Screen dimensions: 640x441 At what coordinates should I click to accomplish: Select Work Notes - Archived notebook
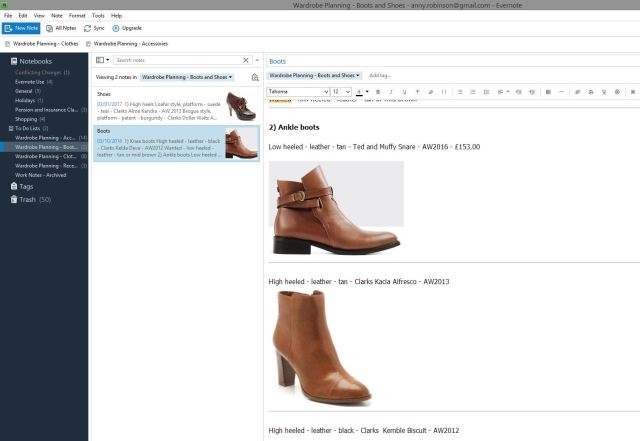click(40, 175)
